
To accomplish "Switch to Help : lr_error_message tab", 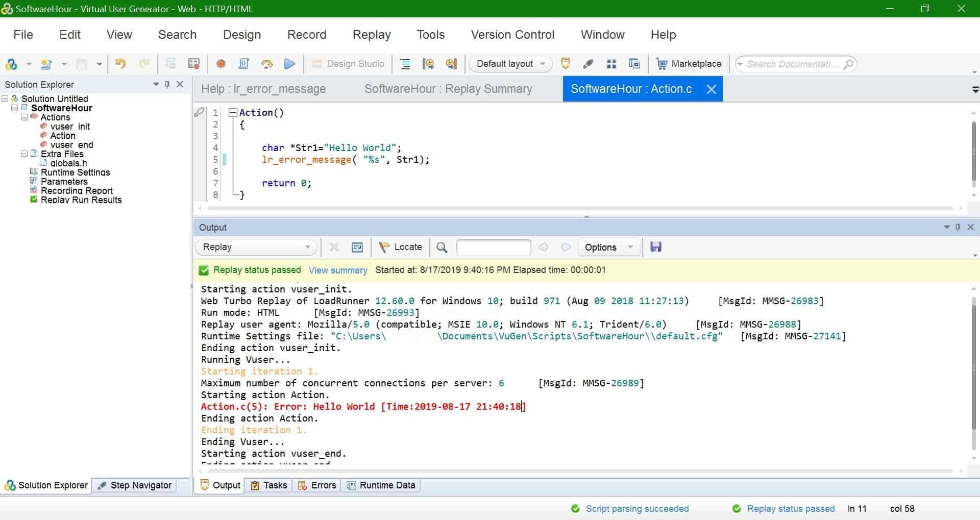I will tap(263, 89).
